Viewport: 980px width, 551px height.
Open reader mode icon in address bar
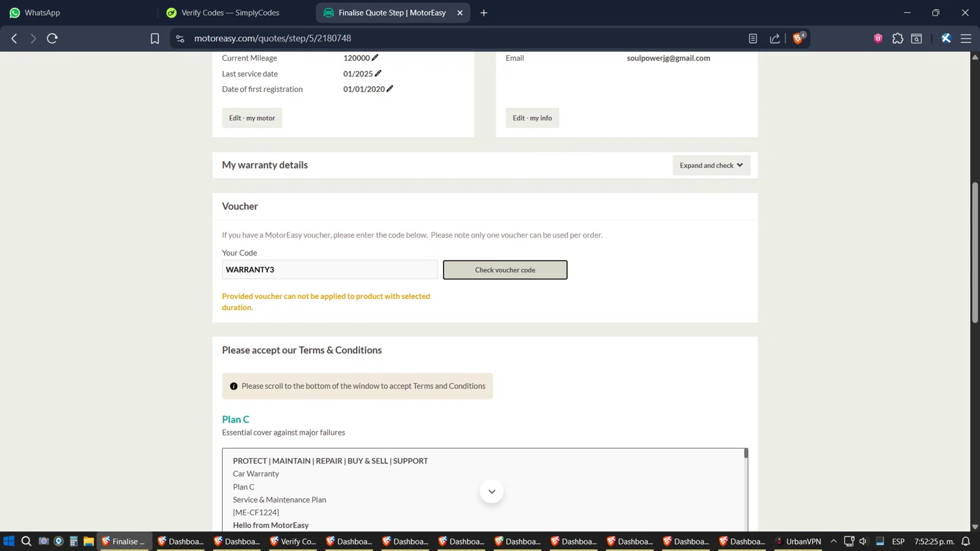click(x=753, y=39)
